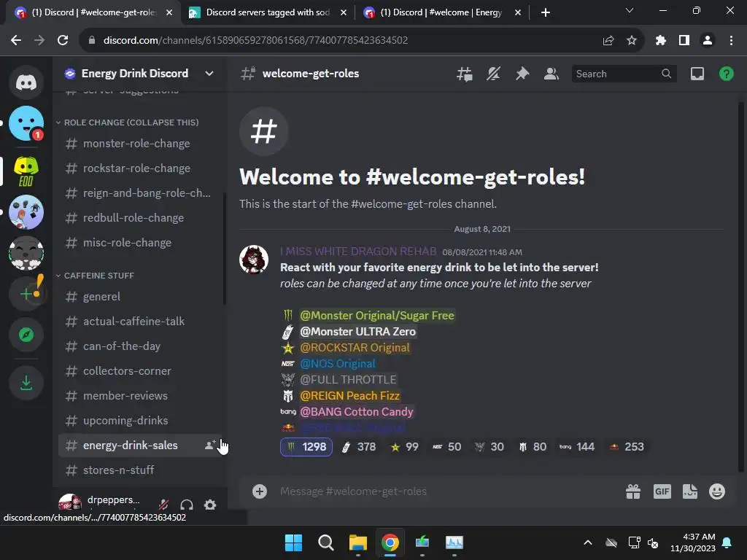747x560 pixels.
Task: Open the blue smiley server with notification badge
Action: click(x=26, y=123)
